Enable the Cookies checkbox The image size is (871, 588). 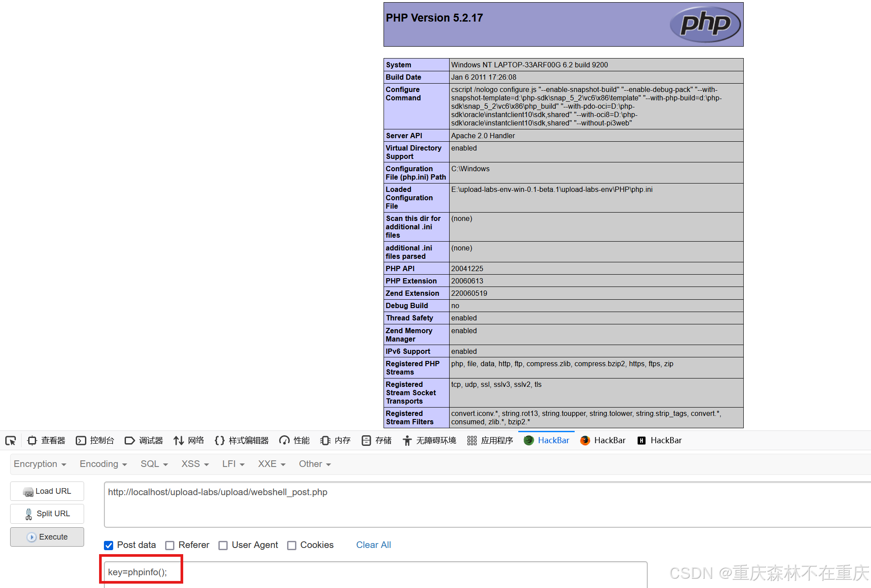(292, 545)
